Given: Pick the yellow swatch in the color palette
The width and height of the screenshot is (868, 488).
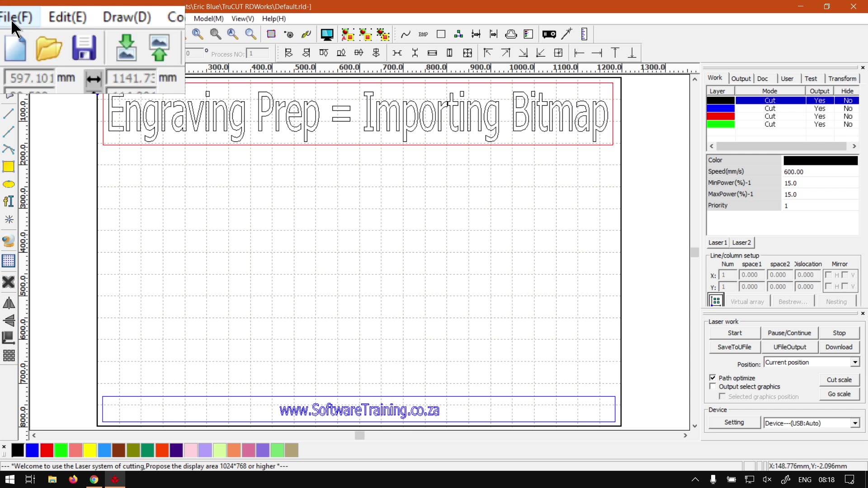Looking at the screenshot, I should click(x=90, y=450).
